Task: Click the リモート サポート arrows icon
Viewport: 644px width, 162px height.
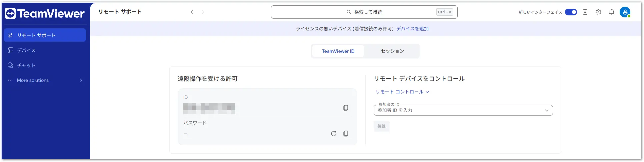Action: click(x=10, y=35)
